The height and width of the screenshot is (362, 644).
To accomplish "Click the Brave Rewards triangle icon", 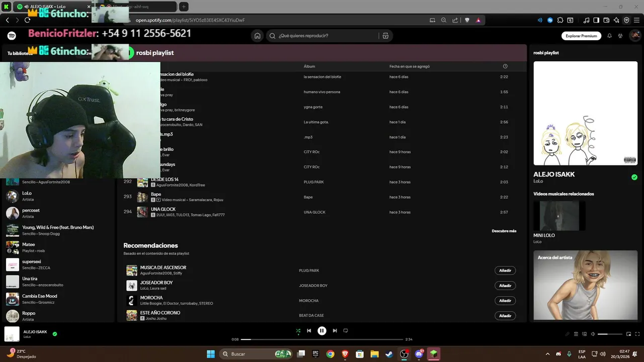I will click(x=478, y=20).
